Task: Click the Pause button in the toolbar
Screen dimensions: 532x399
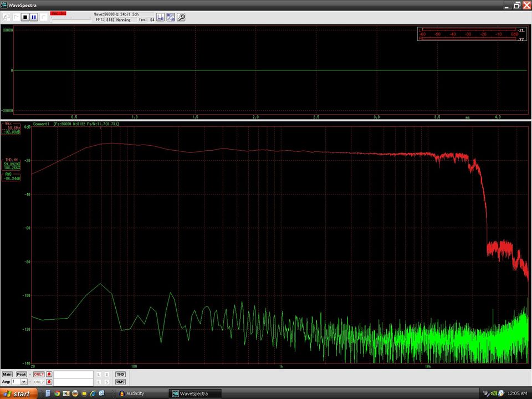Action: pos(34,17)
